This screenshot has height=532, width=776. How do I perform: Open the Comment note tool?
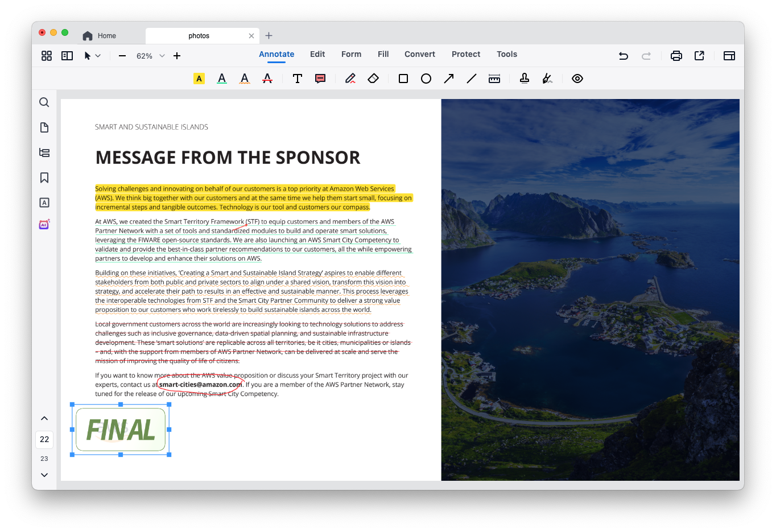(320, 78)
